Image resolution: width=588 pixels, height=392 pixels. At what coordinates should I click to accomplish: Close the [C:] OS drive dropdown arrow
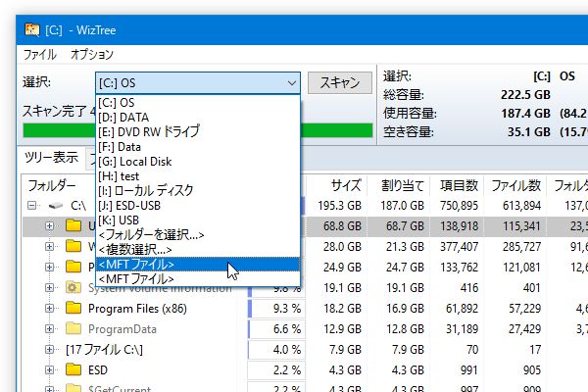pyautogui.click(x=292, y=83)
